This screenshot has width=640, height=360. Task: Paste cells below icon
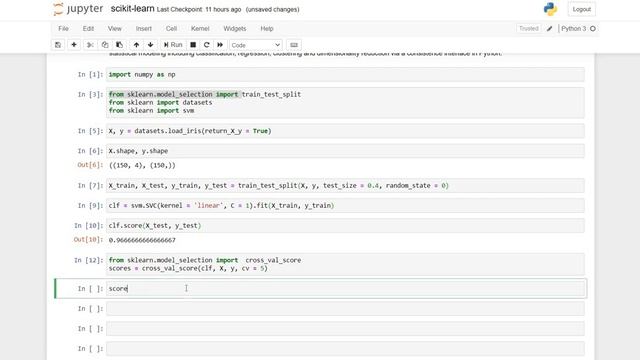(120, 45)
